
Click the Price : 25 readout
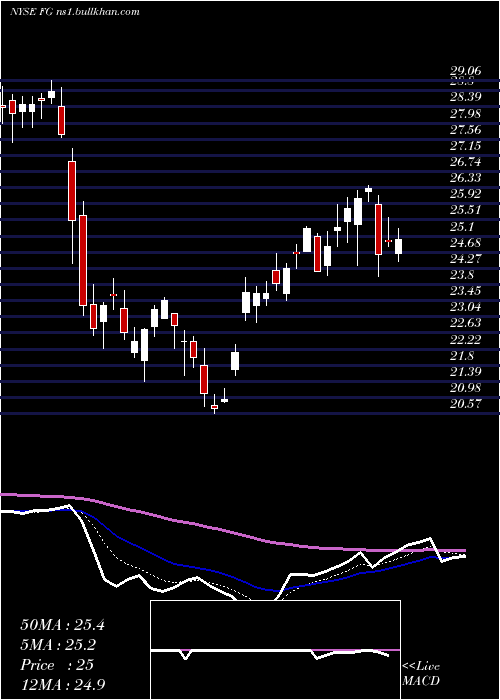[57, 665]
